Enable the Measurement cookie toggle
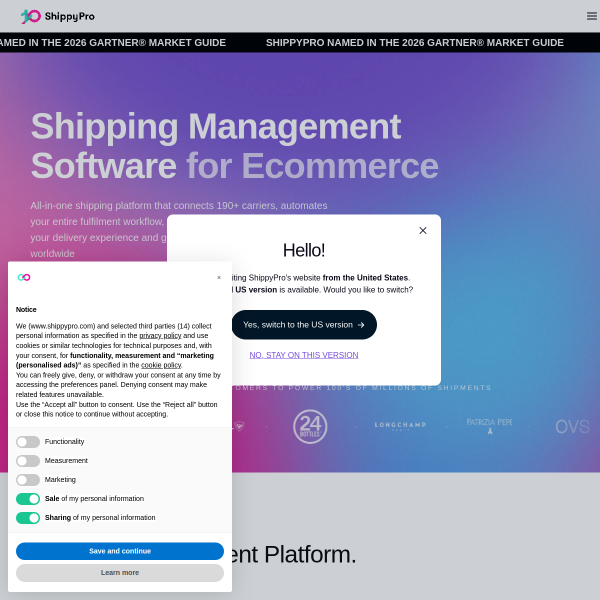 point(28,461)
